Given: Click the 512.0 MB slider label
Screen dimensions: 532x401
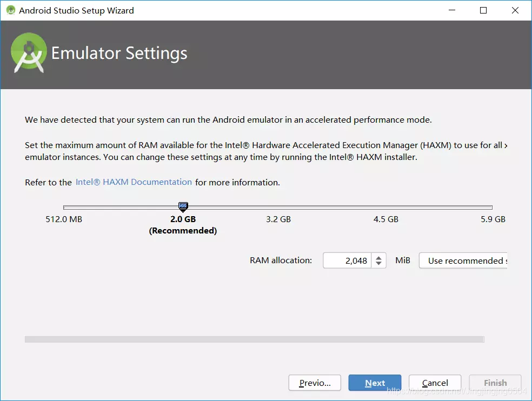Looking at the screenshot, I should 64,219.
